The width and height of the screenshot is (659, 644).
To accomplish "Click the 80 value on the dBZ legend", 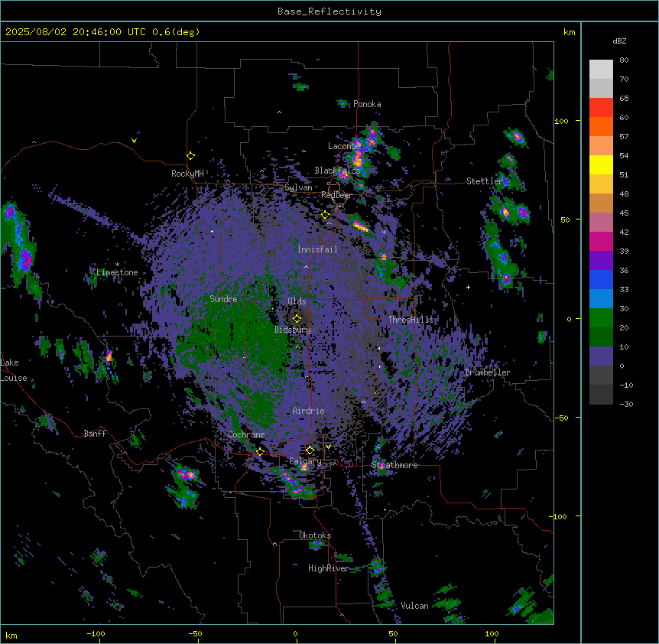I will pos(624,60).
